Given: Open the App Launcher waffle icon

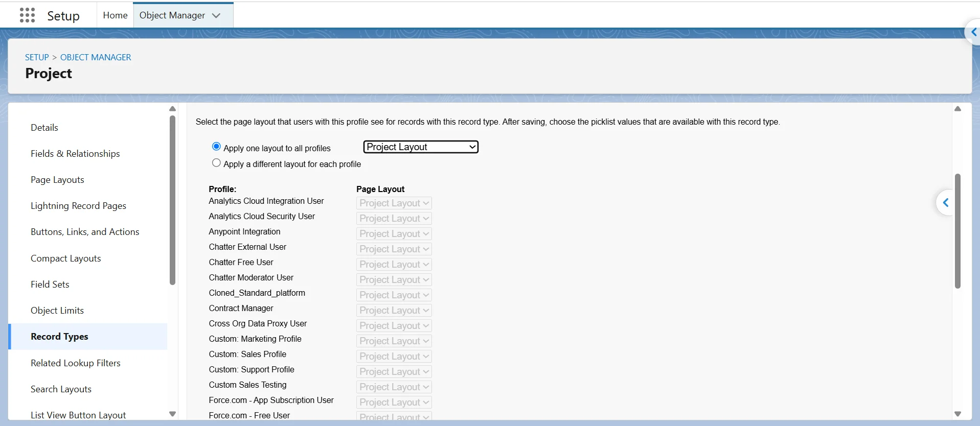Looking at the screenshot, I should [x=27, y=15].
